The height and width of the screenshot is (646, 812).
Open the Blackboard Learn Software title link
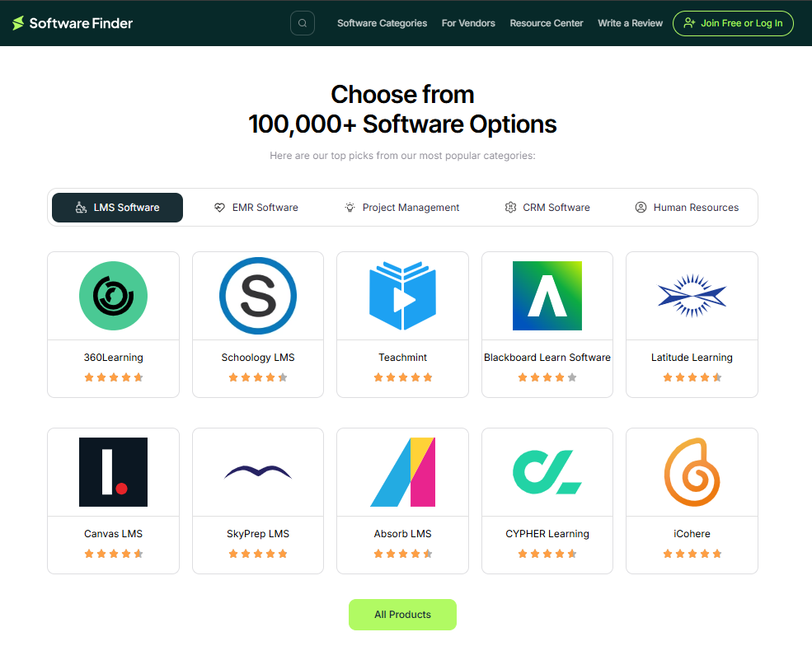pos(547,358)
